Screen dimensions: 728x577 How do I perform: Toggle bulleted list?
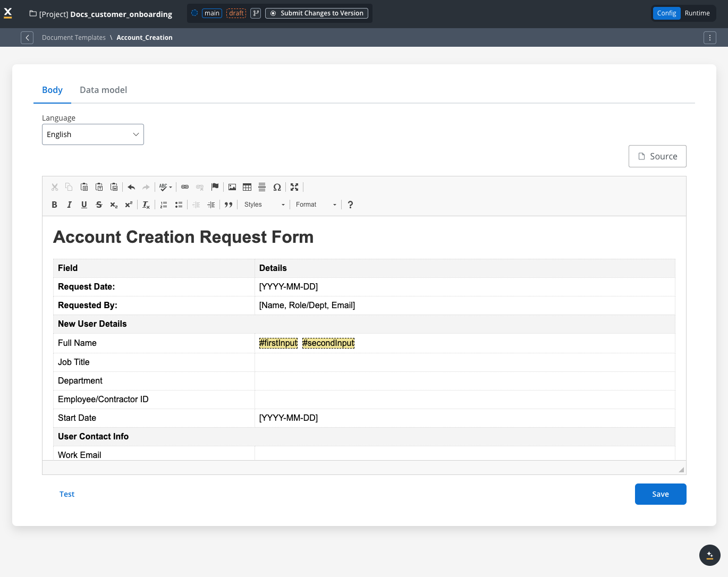pyautogui.click(x=179, y=205)
